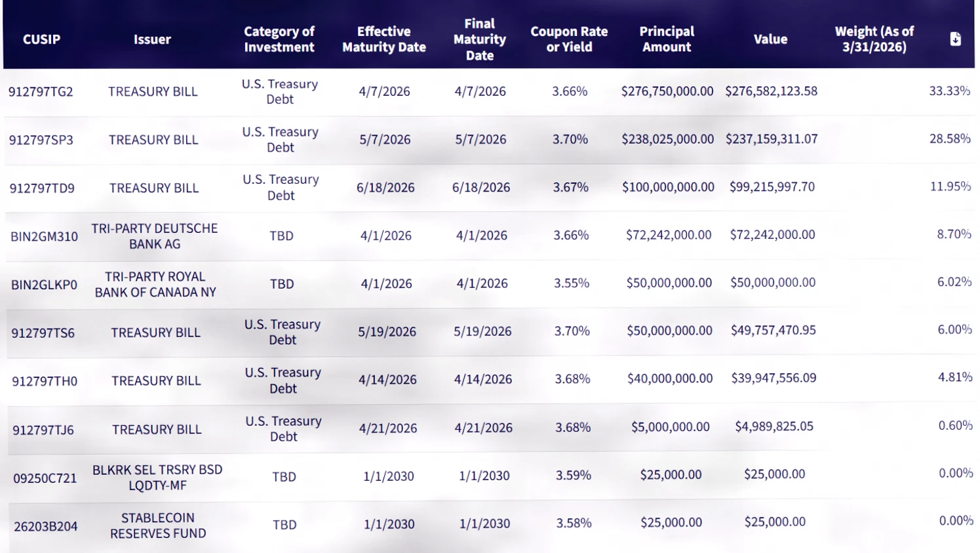Screen dimensions: 980x553
Task: Select the Weight (As of 3/31/2026) header
Action: pyautogui.click(x=874, y=39)
